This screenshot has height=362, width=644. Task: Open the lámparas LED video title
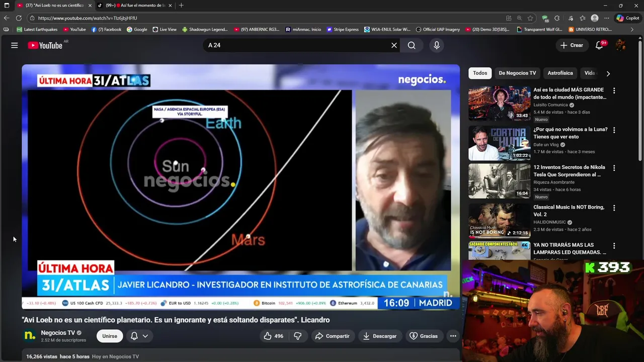click(x=570, y=248)
